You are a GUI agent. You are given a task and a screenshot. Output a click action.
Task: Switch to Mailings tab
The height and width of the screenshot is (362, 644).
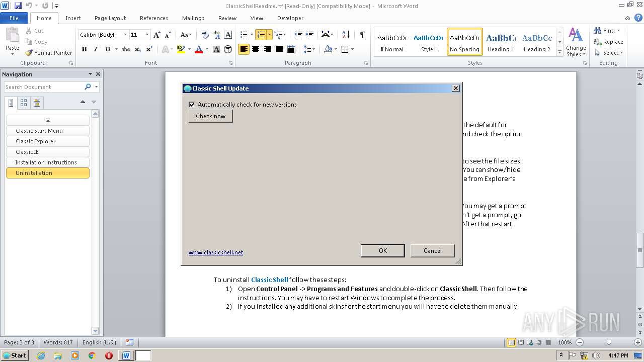coord(193,18)
